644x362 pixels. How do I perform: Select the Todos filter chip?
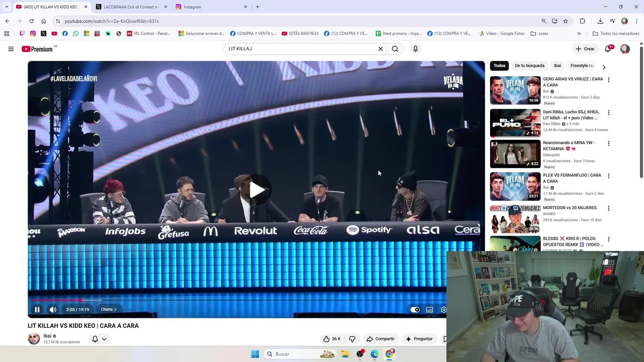499,65
